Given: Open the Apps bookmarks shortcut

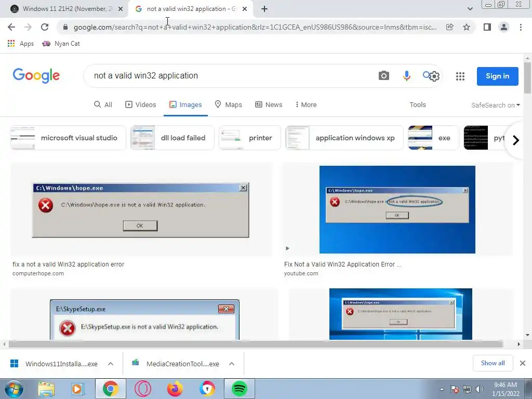Looking at the screenshot, I should 21,44.
